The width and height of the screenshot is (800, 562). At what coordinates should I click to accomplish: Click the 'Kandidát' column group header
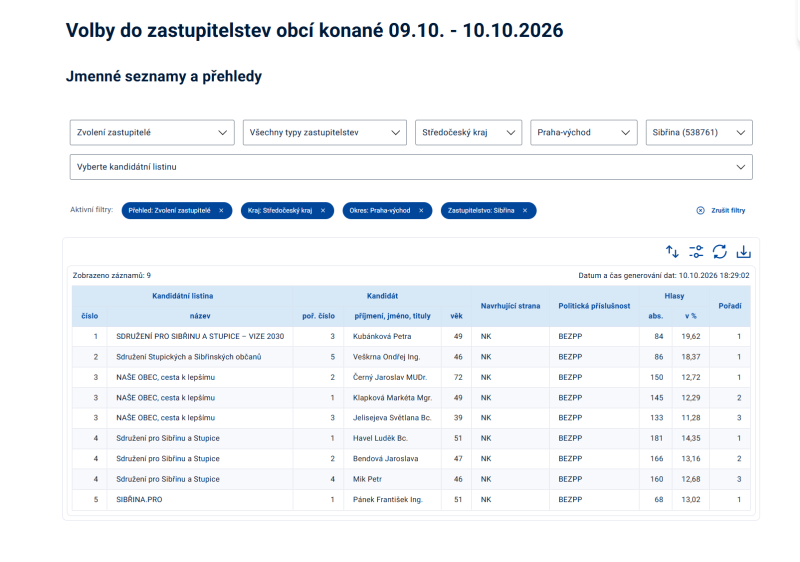pyautogui.click(x=382, y=296)
